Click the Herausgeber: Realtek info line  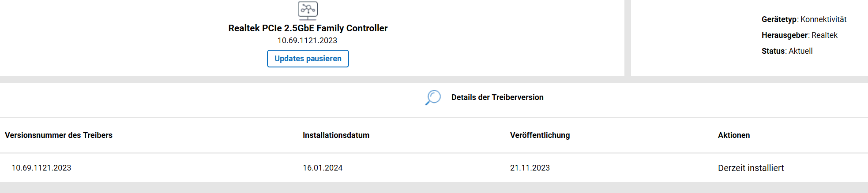800,35
